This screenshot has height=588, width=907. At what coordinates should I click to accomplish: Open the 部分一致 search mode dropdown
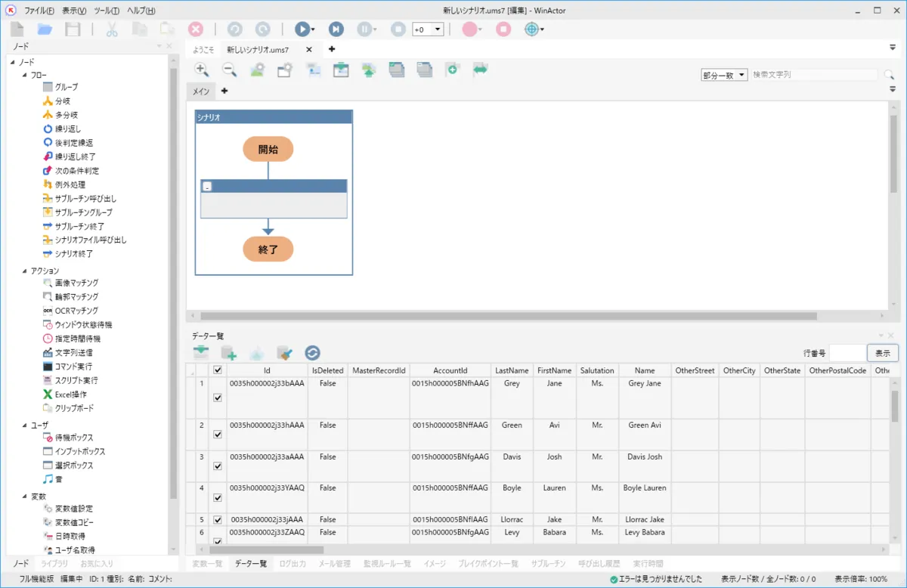click(x=723, y=74)
